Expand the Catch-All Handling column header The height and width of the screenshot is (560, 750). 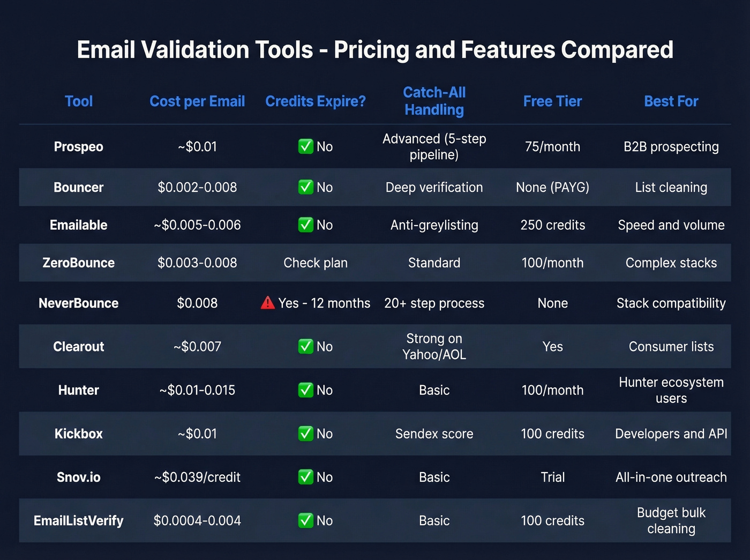click(434, 101)
